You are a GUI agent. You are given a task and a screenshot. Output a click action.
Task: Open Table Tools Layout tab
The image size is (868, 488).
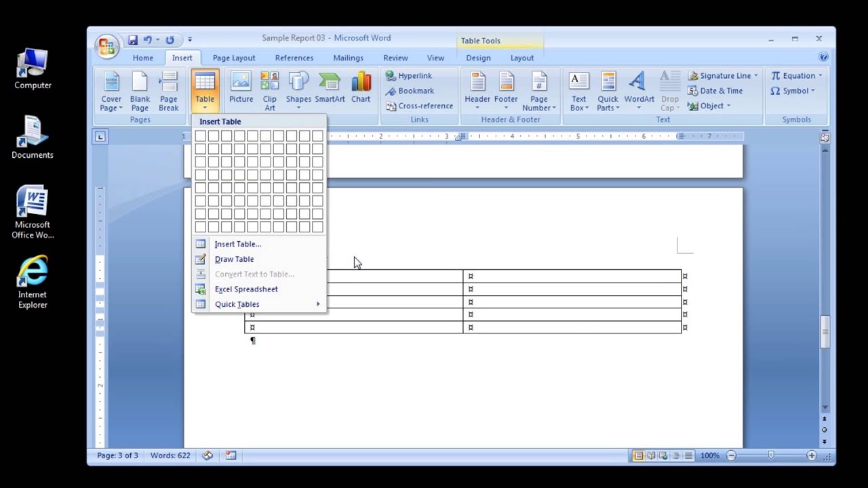(x=522, y=58)
